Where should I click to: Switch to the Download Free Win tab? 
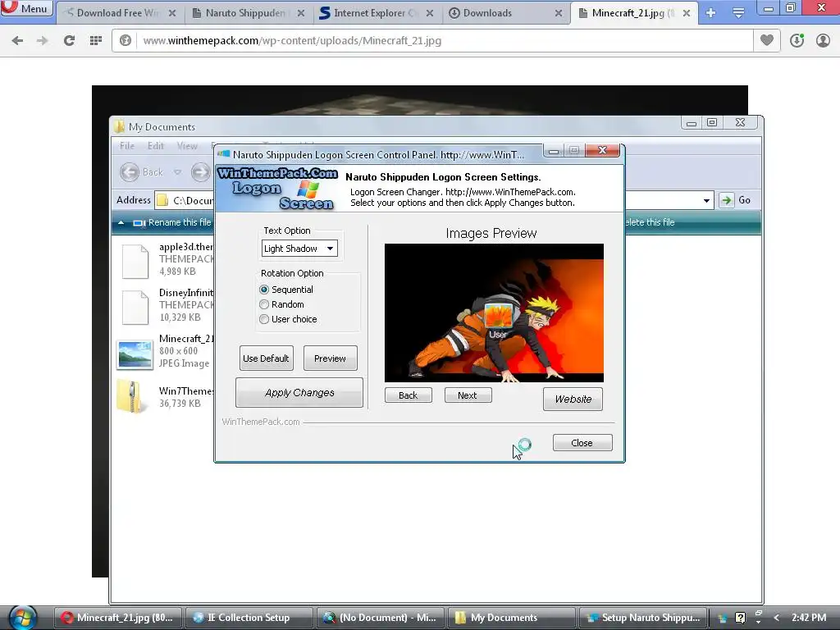click(119, 13)
